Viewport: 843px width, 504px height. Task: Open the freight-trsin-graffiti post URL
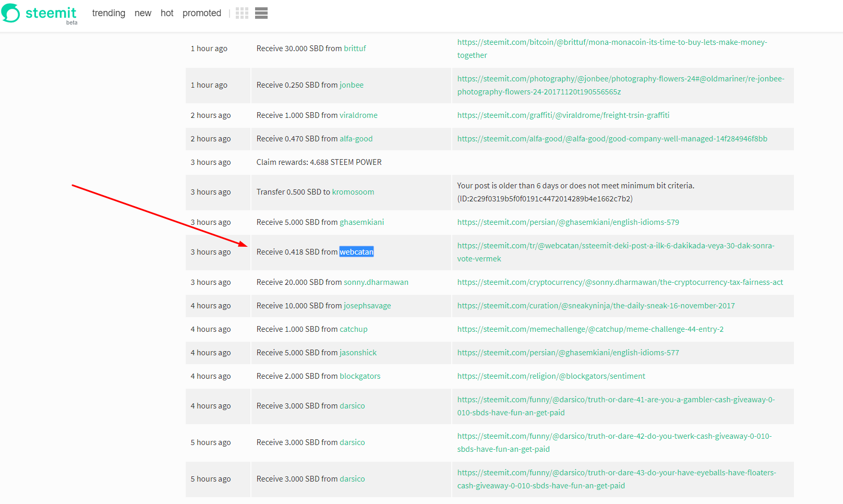(563, 115)
